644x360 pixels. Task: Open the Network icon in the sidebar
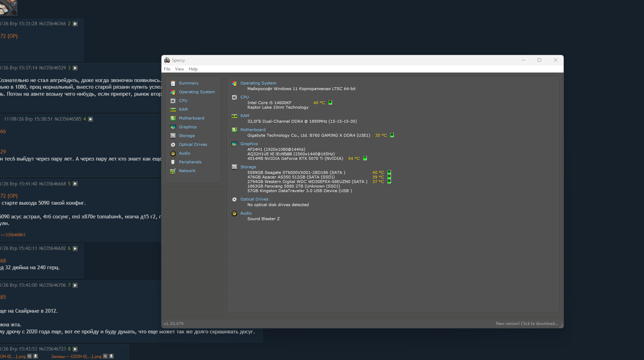(173, 171)
